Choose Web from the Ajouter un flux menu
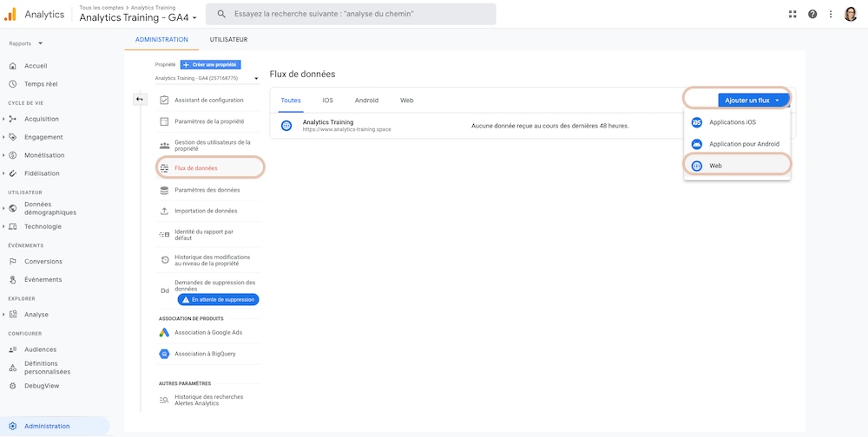This screenshot has height=437, width=868. [x=737, y=166]
